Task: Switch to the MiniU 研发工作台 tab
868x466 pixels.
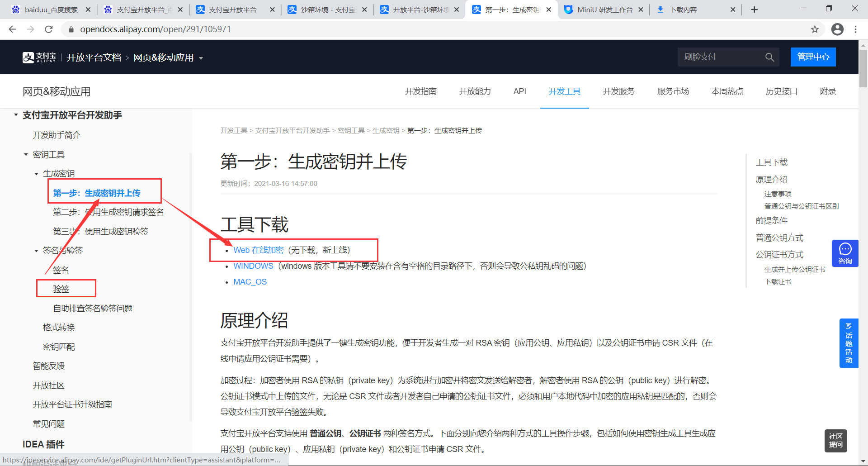Action: tap(604, 10)
